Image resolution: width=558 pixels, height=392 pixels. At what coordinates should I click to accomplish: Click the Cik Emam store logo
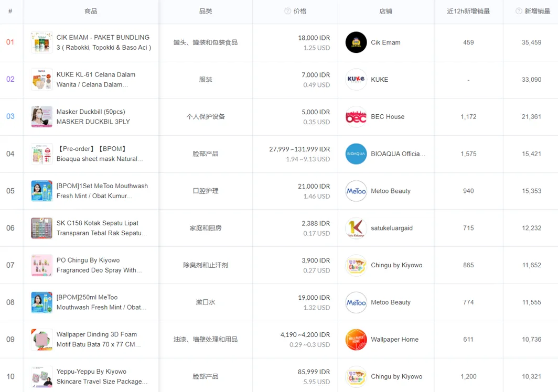coord(356,42)
